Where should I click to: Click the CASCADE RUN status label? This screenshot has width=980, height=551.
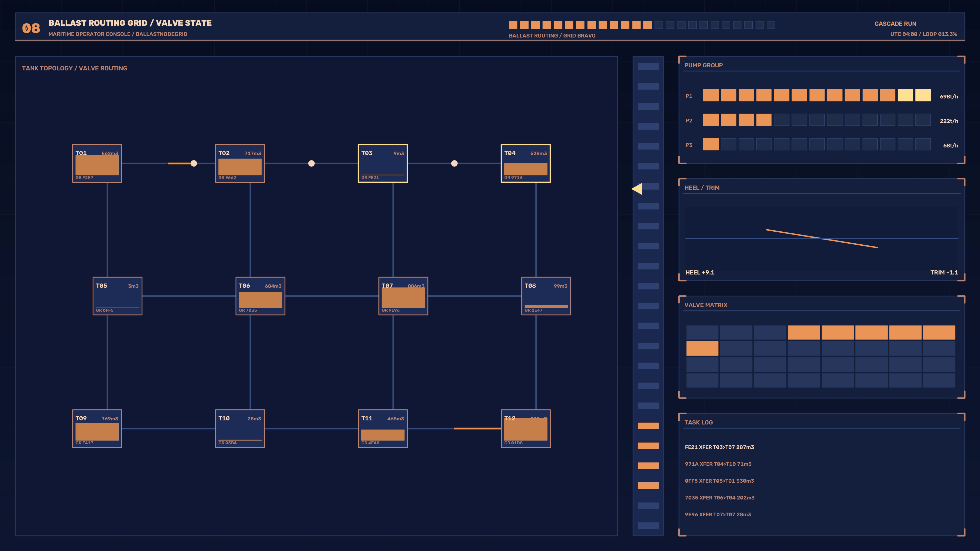point(895,23)
